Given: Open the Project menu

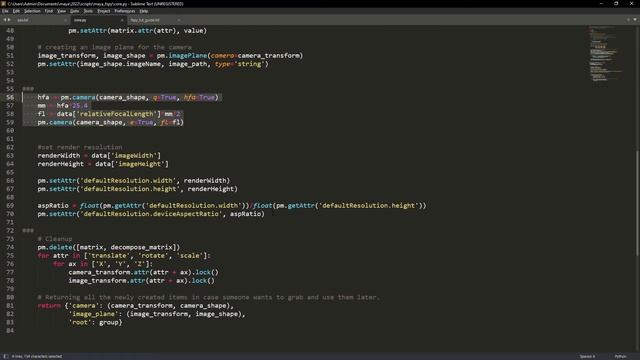Looking at the screenshot, I should 104,11.
